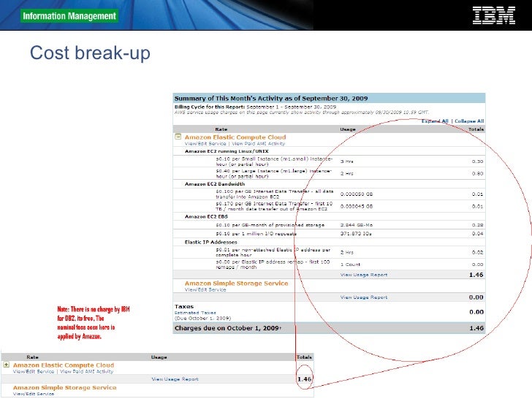The height and width of the screenshot is (399, 532).
Task: Open View Usage Report next to 0.00 total
Action: [x=364, y=297]
